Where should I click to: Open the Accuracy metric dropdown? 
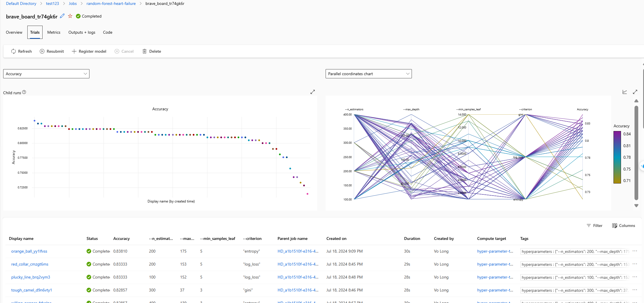(46, 74)
